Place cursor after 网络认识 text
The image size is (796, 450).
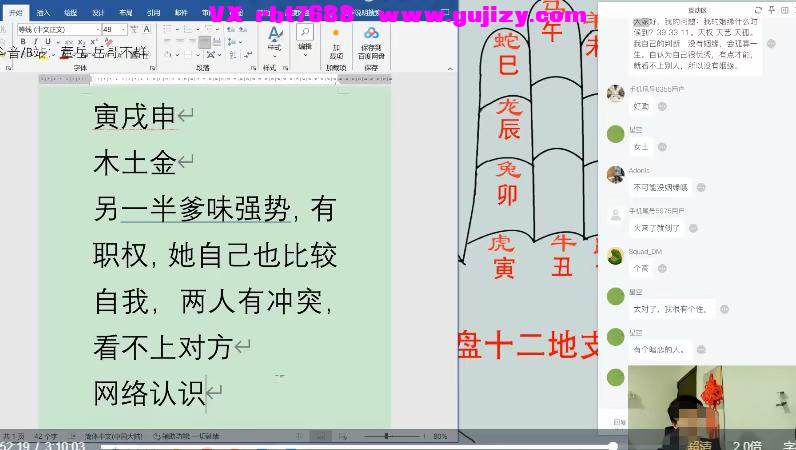pos(205,392)
